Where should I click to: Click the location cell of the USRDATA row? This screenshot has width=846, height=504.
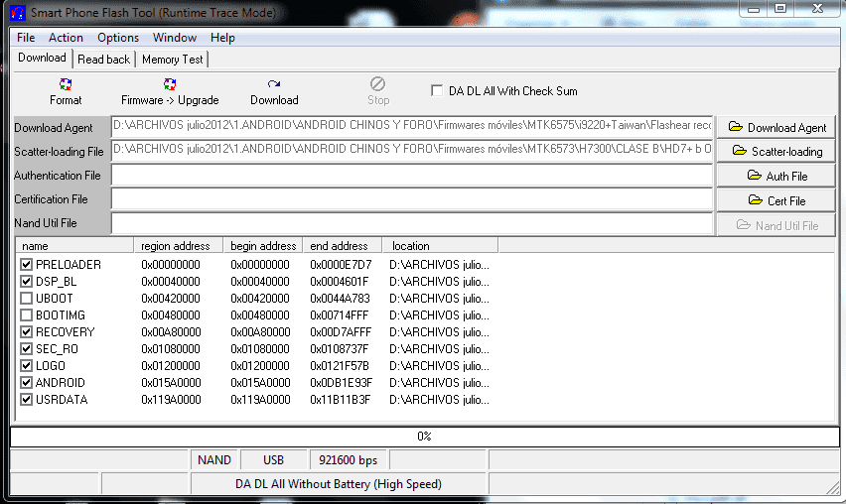[439, 400]
